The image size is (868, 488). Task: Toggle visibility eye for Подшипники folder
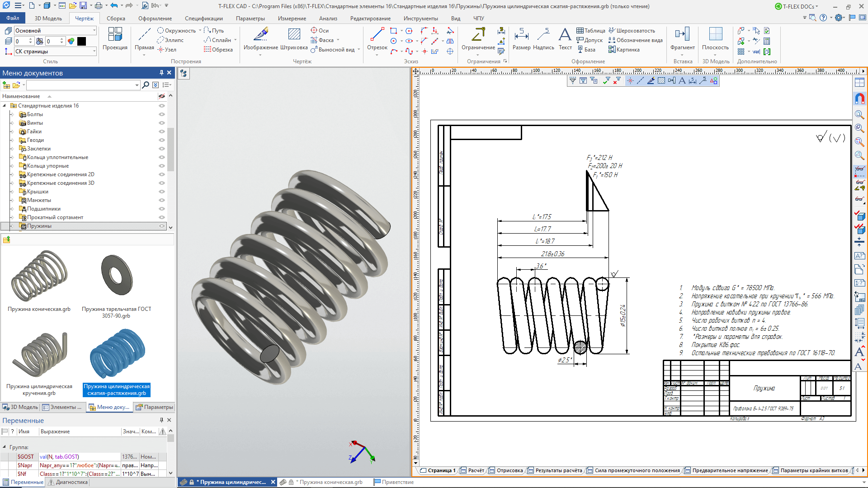click(161, 209)
